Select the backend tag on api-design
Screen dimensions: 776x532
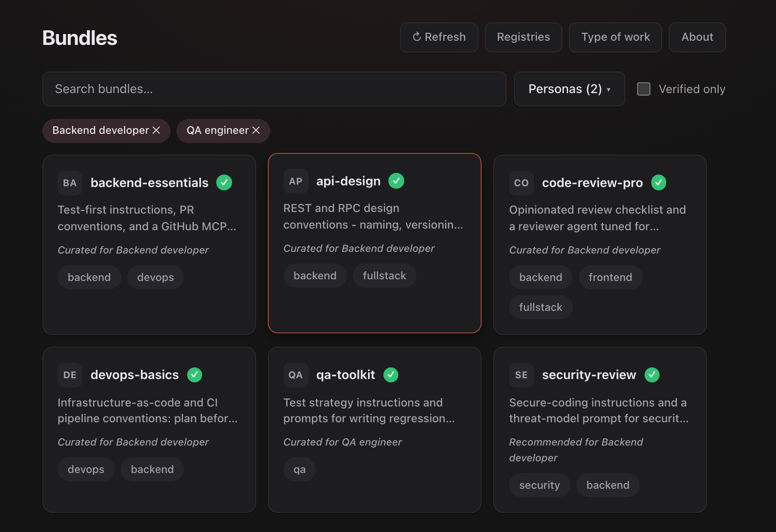pyautogui.click(x=315, y=276)
